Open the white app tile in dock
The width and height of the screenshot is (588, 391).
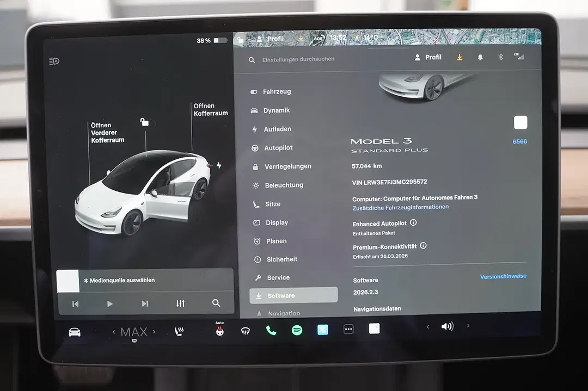(374, 328)
